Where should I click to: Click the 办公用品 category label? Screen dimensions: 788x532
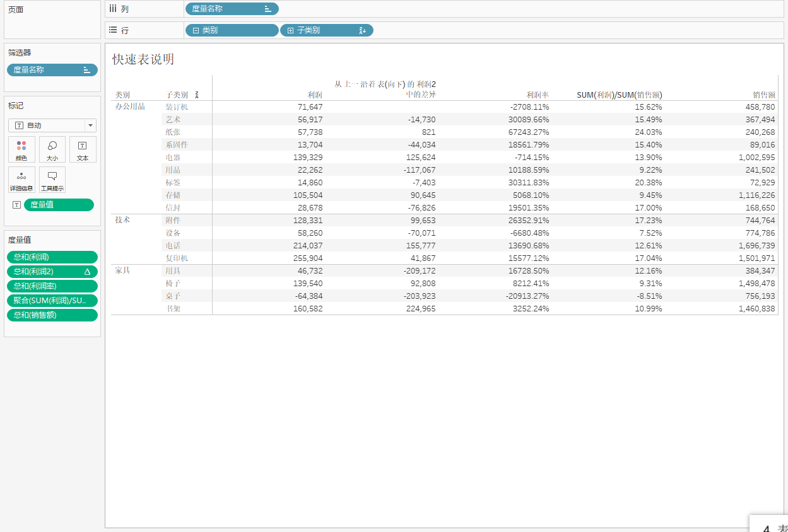pyautogui.click(x=130, y=107)
